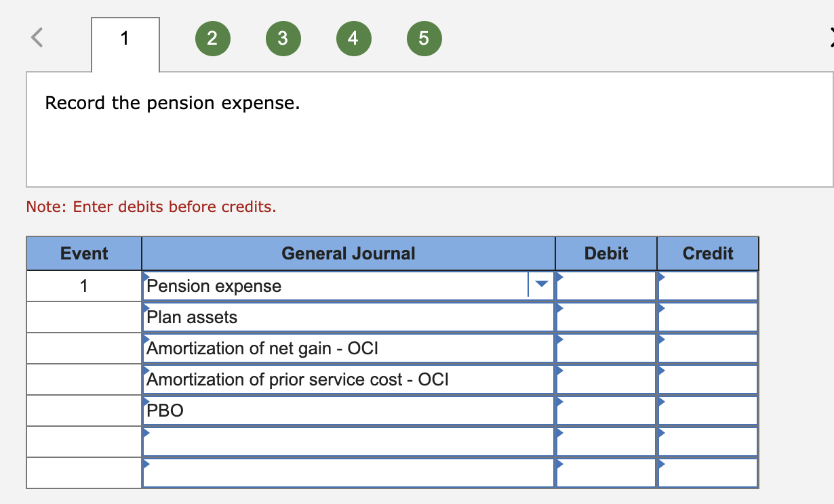This screenshot has width=834, height=504.
Task: Switch to journal entry tab 3
Action: point(283,39)
